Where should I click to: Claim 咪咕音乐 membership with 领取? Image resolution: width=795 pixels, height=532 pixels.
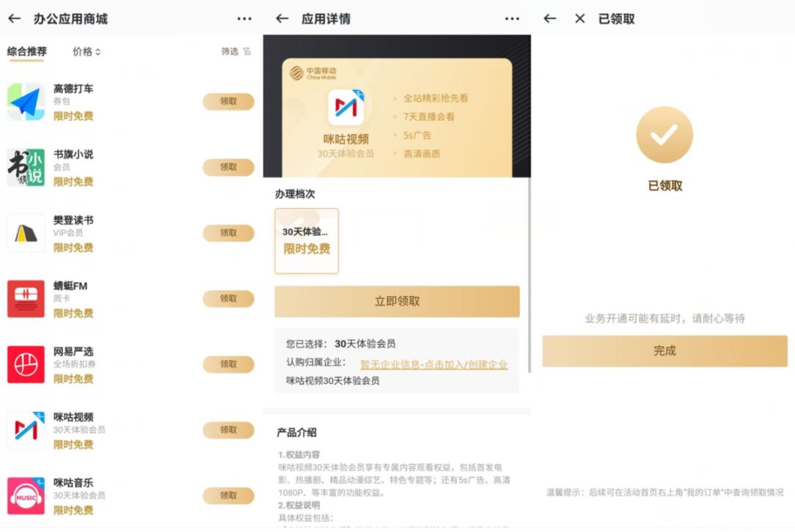228,495
